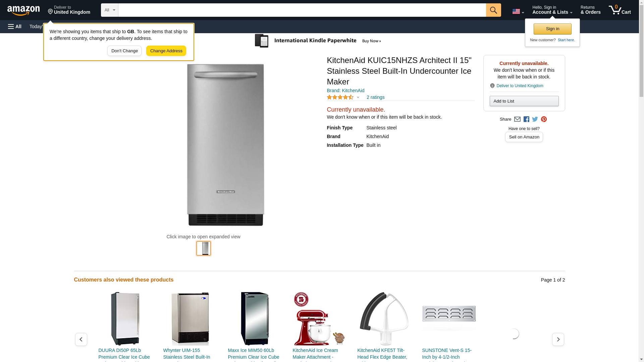Image resolution: width=644 pixels, height=362 pixels.
Task: Open the All hamburger menu
Action: 15,26
